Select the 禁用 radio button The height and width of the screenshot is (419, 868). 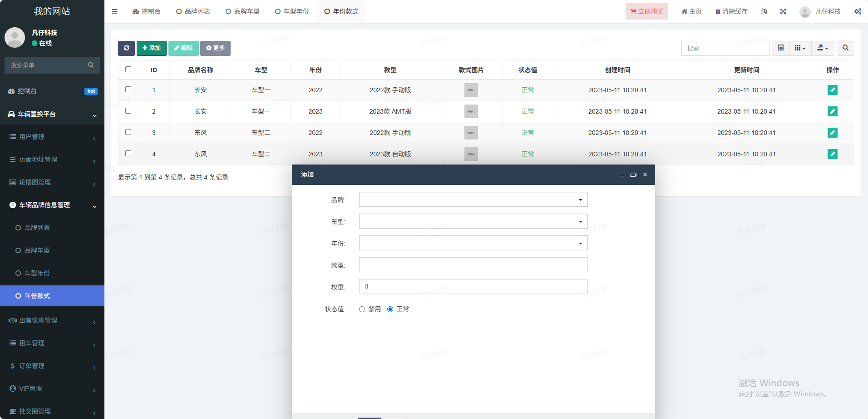pos(362,309)
